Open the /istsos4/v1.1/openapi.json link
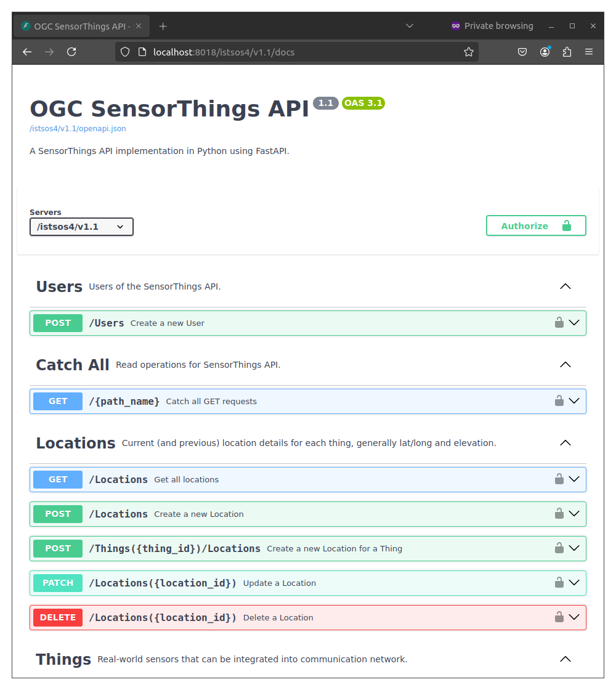The height and width of the screenshot is (690, 616). click(78, 129)
